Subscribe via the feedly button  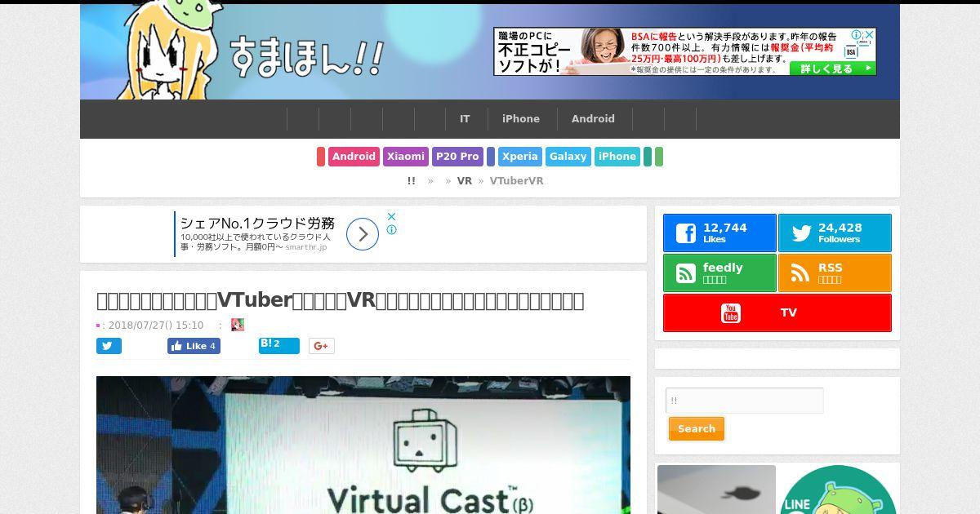click(719, 273)
